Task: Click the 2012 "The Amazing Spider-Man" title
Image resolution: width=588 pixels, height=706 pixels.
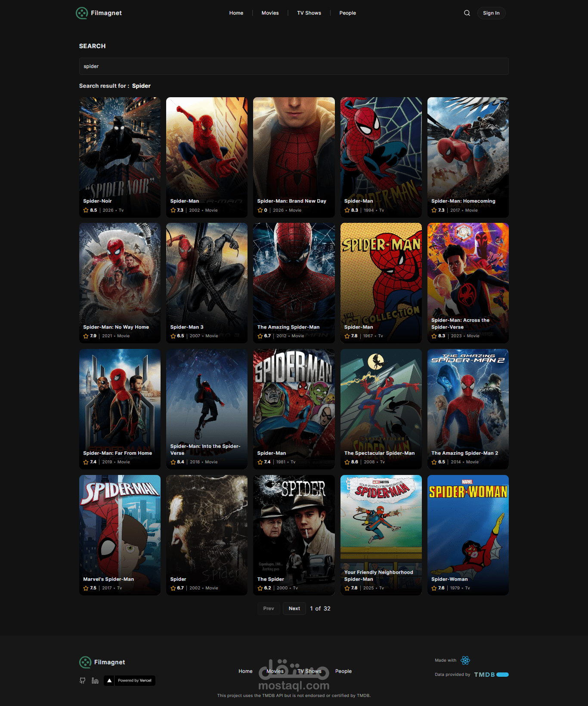Action: [x=288, y=327]
